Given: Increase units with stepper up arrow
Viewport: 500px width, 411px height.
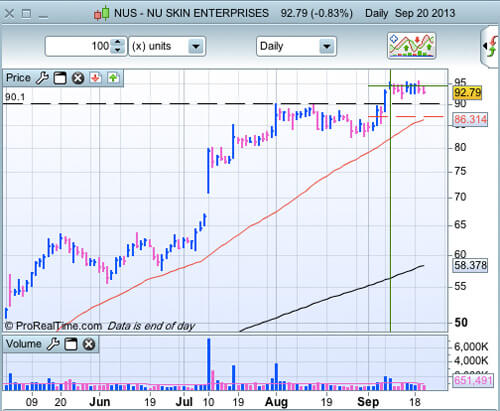Looking at the screenshot, I should [x=117, y=42].
